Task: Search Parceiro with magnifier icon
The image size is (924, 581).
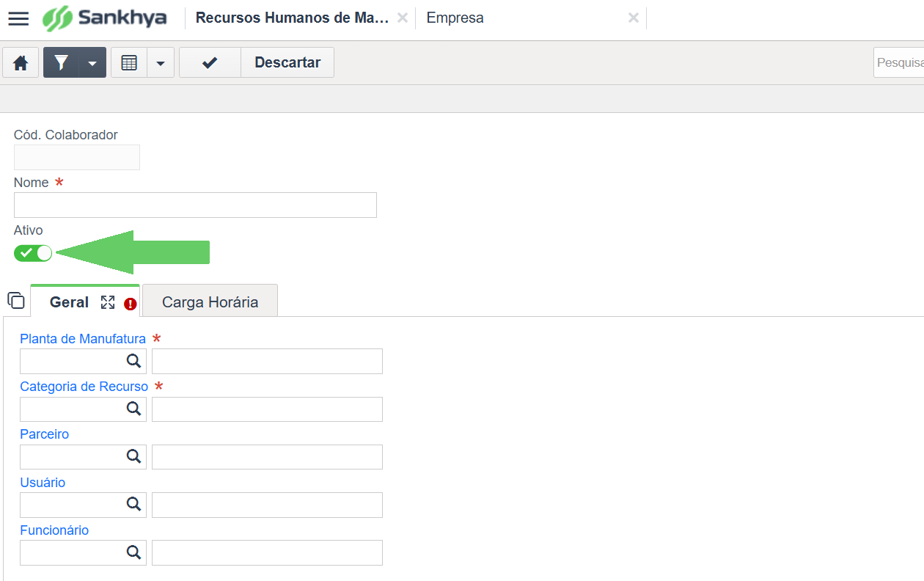Action: click(x=133, y=456)
